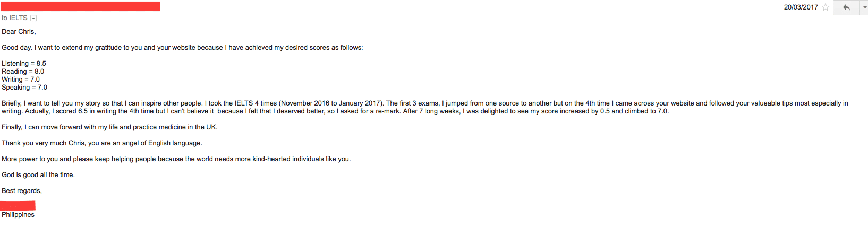The image size is (868, 227).
Task: Reply to the email with the arrow button
Action: click(846, 7)
